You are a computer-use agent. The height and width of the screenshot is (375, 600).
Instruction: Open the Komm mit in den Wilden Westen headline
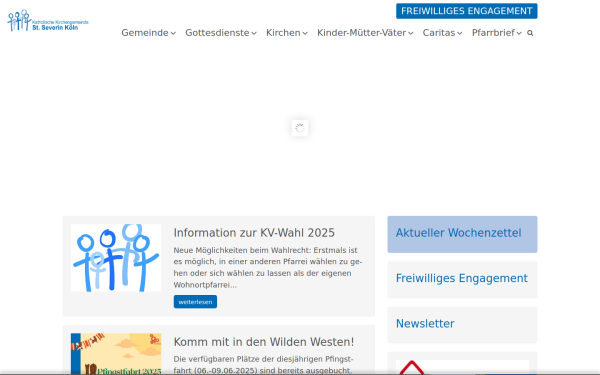(264, 342)
